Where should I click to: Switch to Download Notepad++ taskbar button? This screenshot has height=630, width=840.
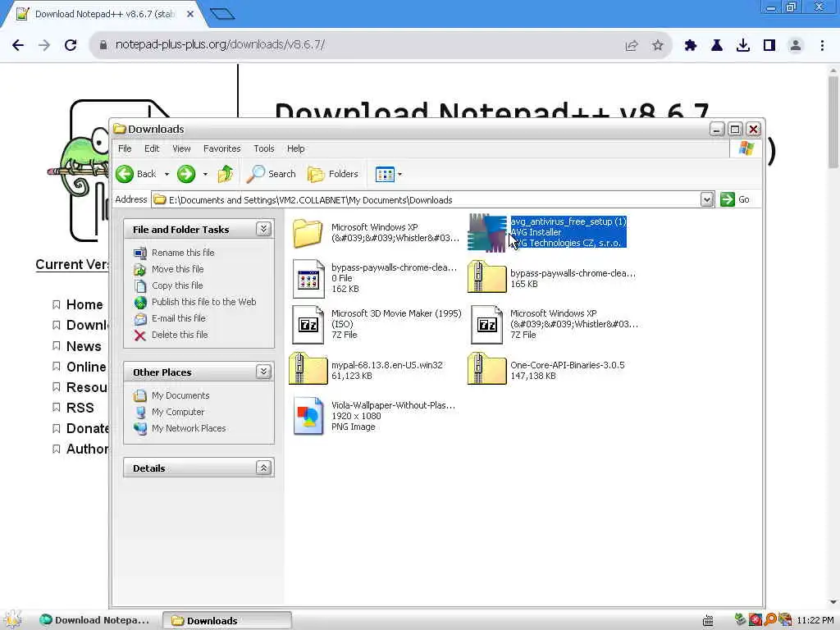coord(94,620)
